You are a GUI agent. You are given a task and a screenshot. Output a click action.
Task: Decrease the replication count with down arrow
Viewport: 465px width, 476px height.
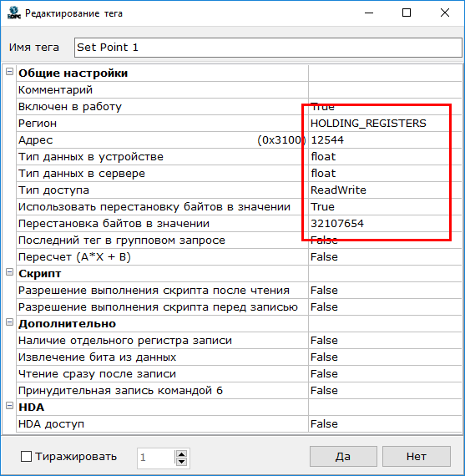(x=181, y=462)
